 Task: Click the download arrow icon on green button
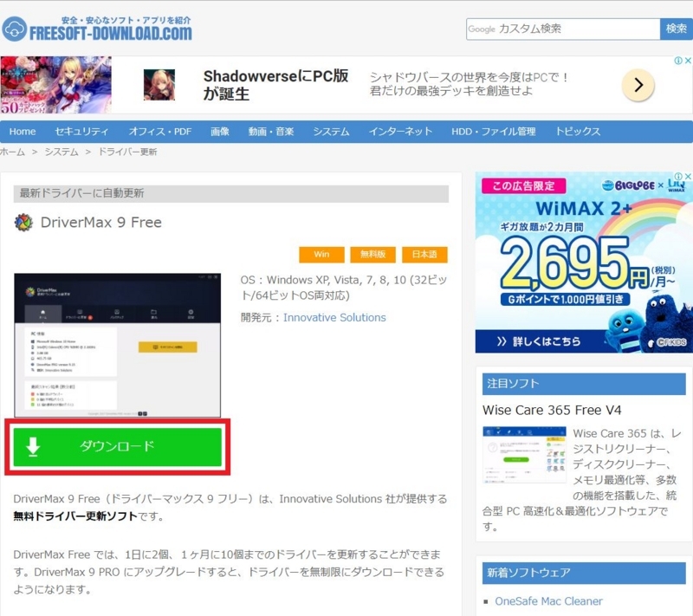tap(33, 447)
